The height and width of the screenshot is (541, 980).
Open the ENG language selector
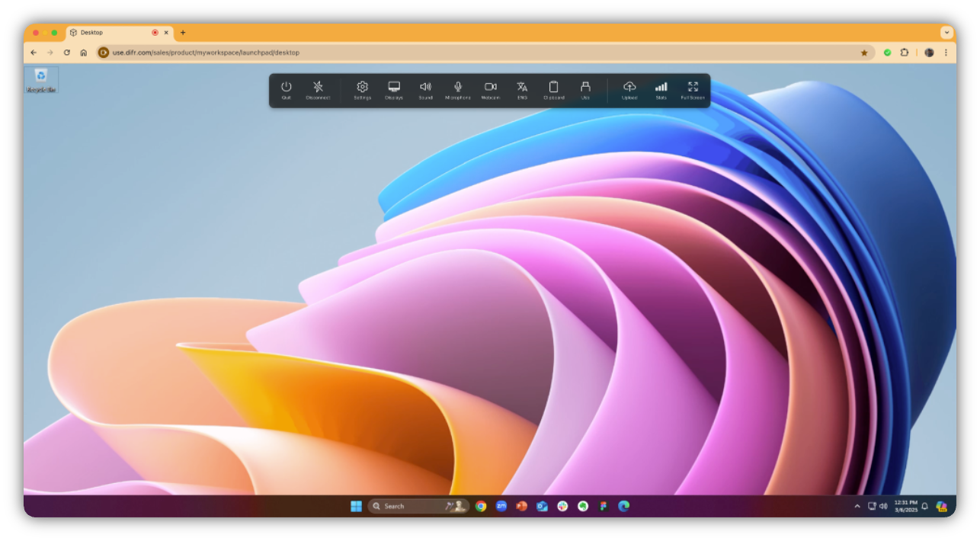click(x=522, y=90)
